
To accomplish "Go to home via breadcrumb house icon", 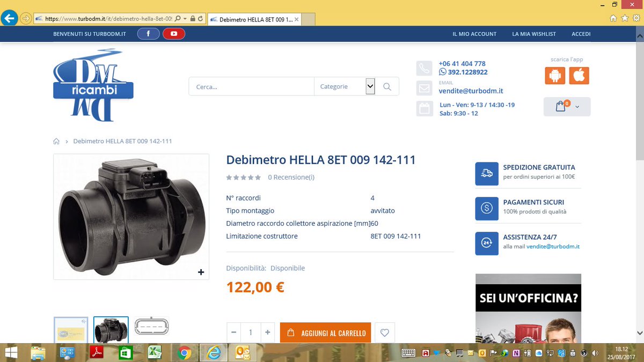I will pyautogui.click(x=56, y=141).
